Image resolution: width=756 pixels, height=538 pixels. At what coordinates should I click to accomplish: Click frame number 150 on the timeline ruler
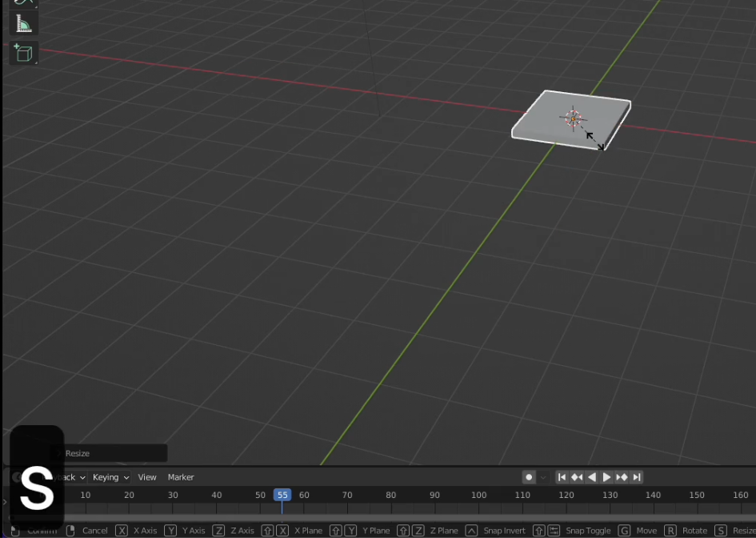[697, 495]
